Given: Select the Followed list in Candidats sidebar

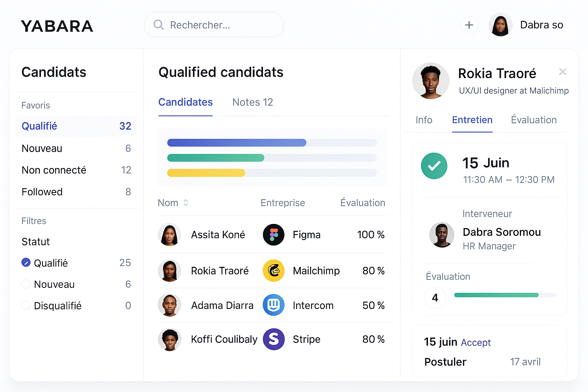Looking at the screenshot, I should click(x=42, y=192).
